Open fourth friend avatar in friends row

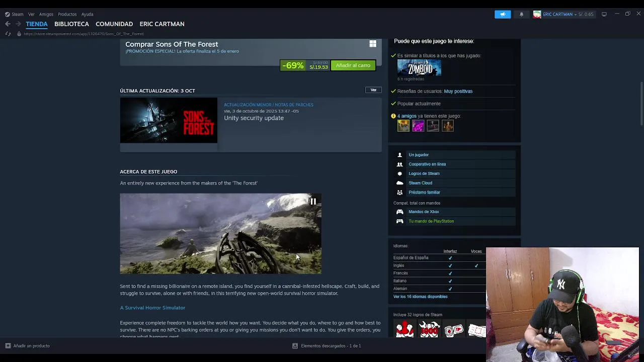click(x=448, y=126)
